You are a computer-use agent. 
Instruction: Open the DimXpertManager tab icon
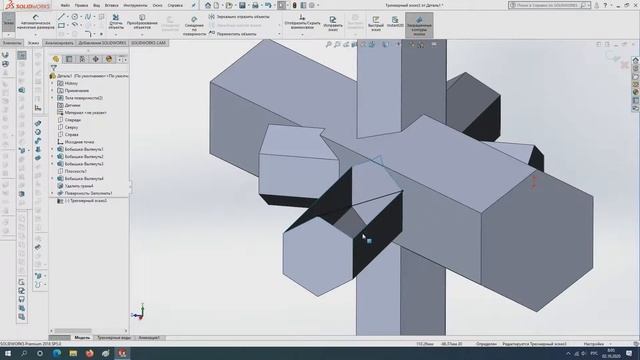pyautogui.click(x=96, y=59)
